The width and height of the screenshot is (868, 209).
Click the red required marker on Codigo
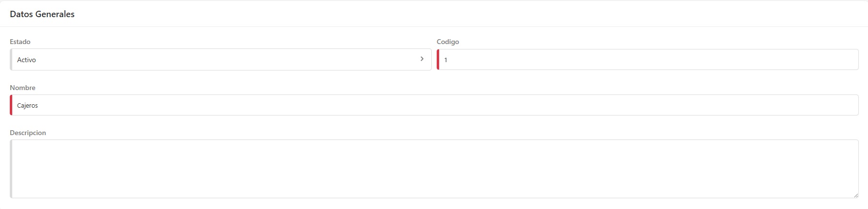pyautogui.click(x=438, y=60)
